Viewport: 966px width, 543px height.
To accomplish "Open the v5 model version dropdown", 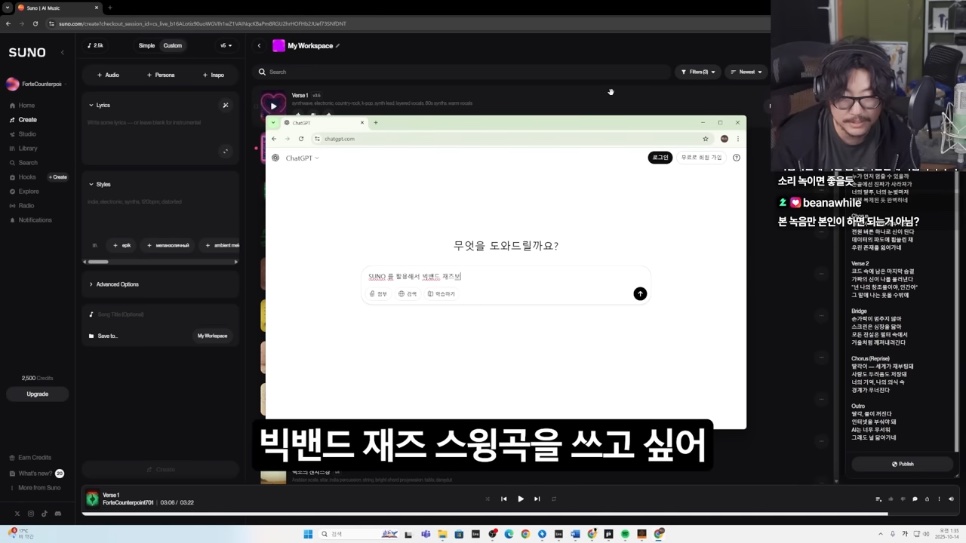I will click(226, 46).
